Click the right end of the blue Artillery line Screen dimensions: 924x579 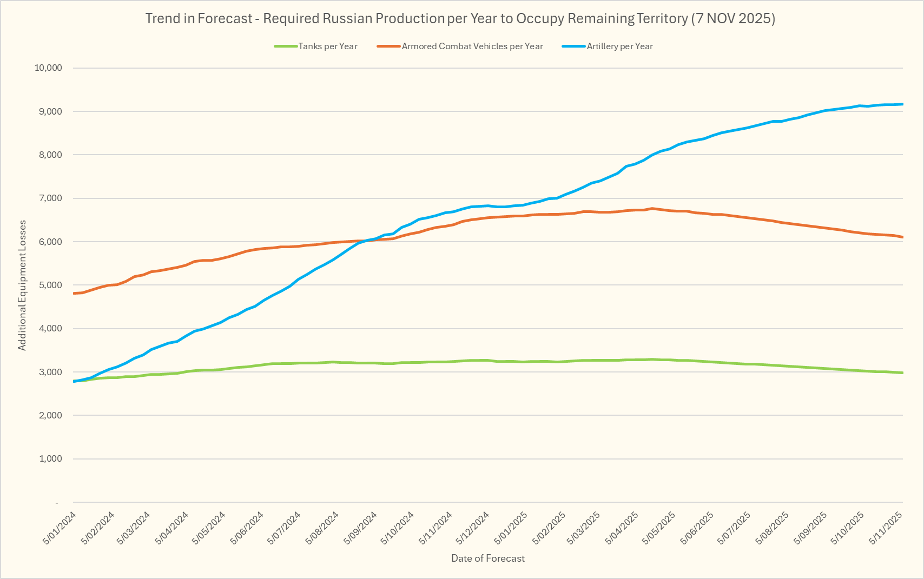tap(902, 104)
